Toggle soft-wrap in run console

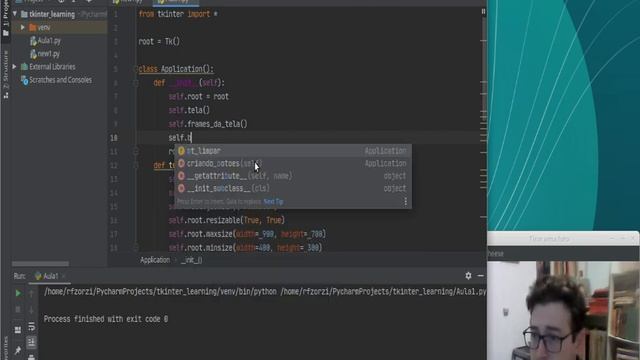tap(31, 327)
